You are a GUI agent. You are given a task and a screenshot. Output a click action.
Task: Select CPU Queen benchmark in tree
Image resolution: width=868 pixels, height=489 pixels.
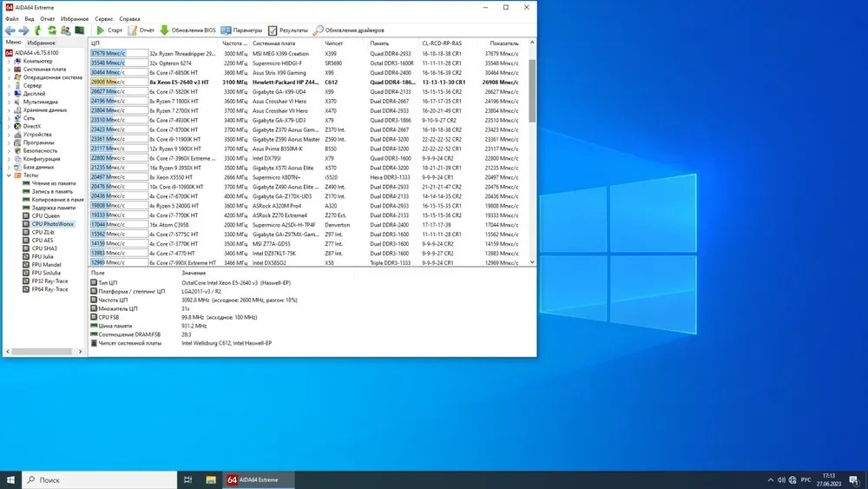(45, 216)
